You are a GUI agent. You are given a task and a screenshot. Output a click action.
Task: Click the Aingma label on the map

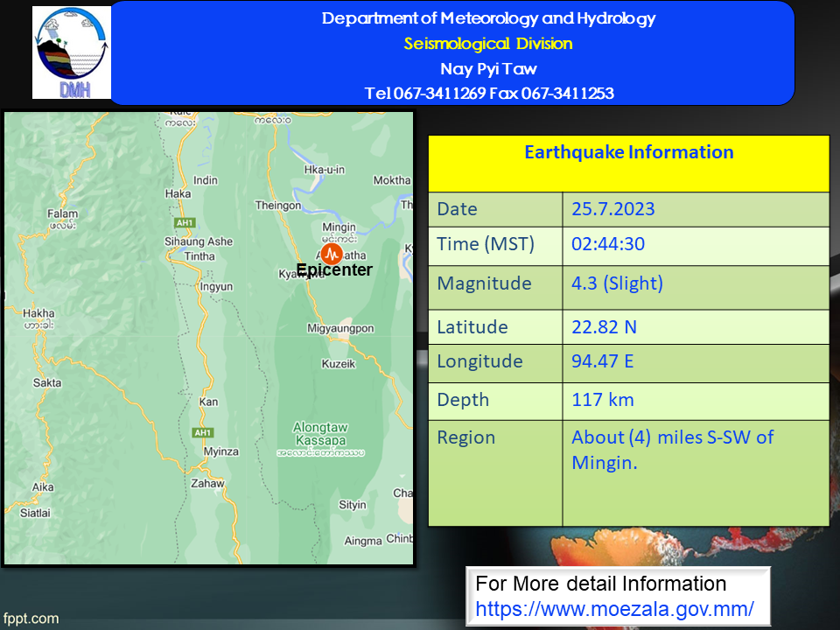[x=363, y=541]
